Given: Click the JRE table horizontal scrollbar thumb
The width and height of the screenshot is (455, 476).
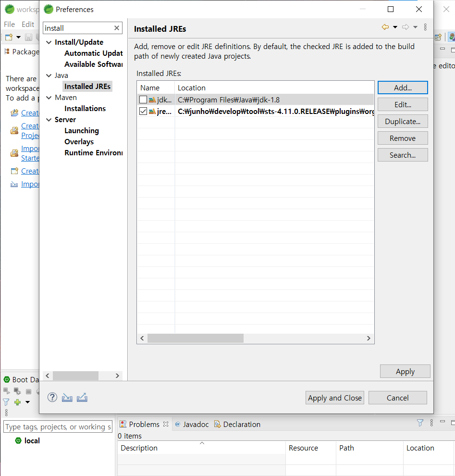Looking at the screenshot, I should tap(196, 338).
